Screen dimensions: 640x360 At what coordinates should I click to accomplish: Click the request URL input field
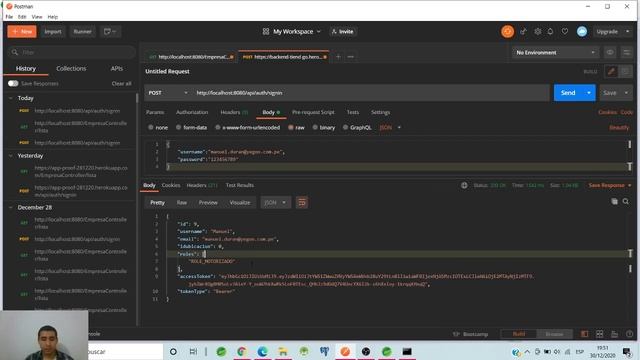pyautogui.click(x=371, y=93)
